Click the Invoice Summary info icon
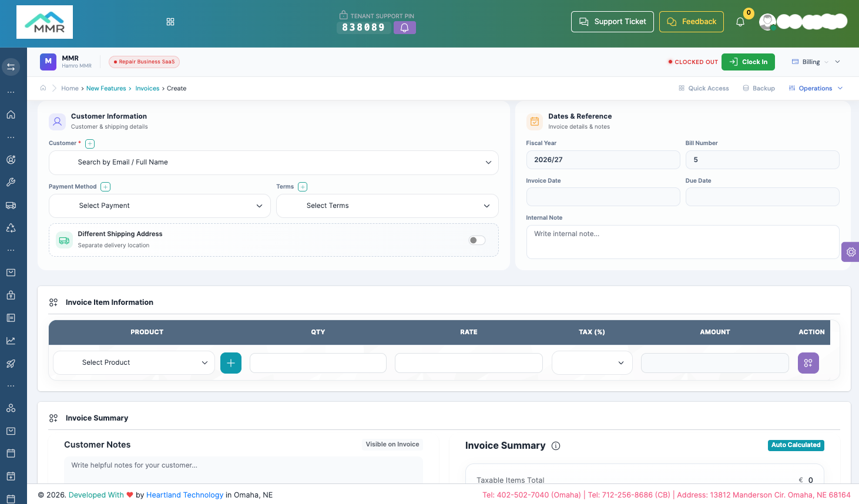 556,446
